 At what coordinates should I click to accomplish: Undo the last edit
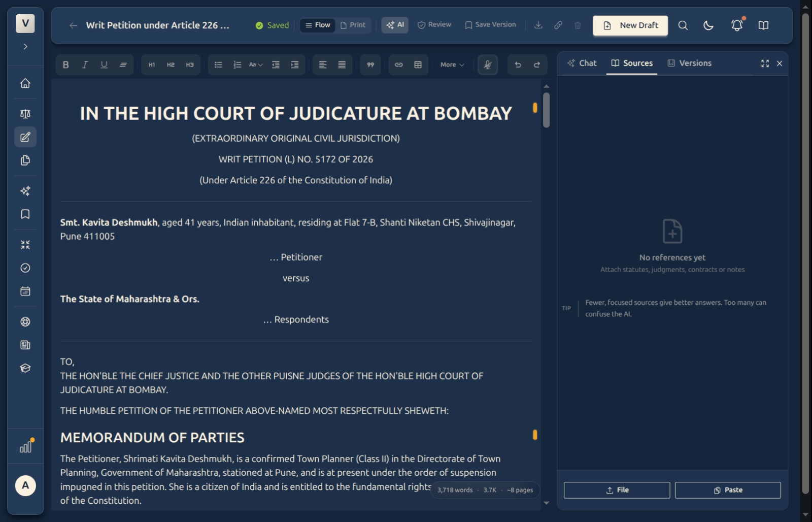[518, 64]
